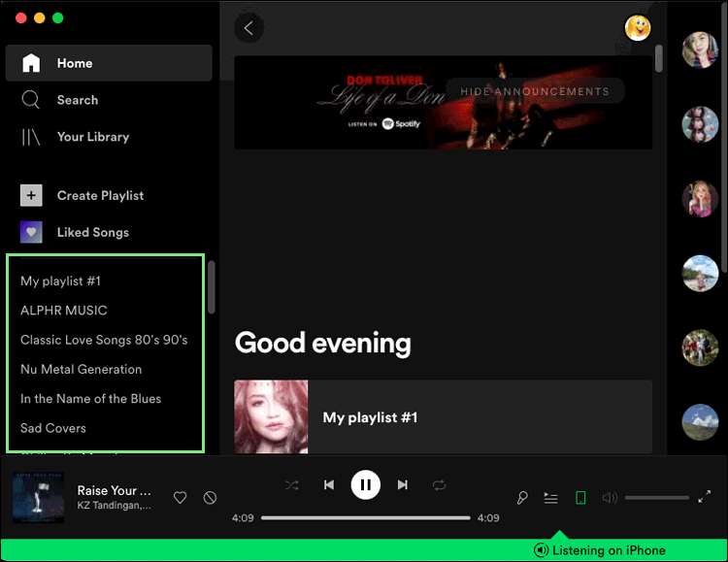Toggle repeat mode
The width and height of the screenshot is (728, 562).
pos(439,485)
